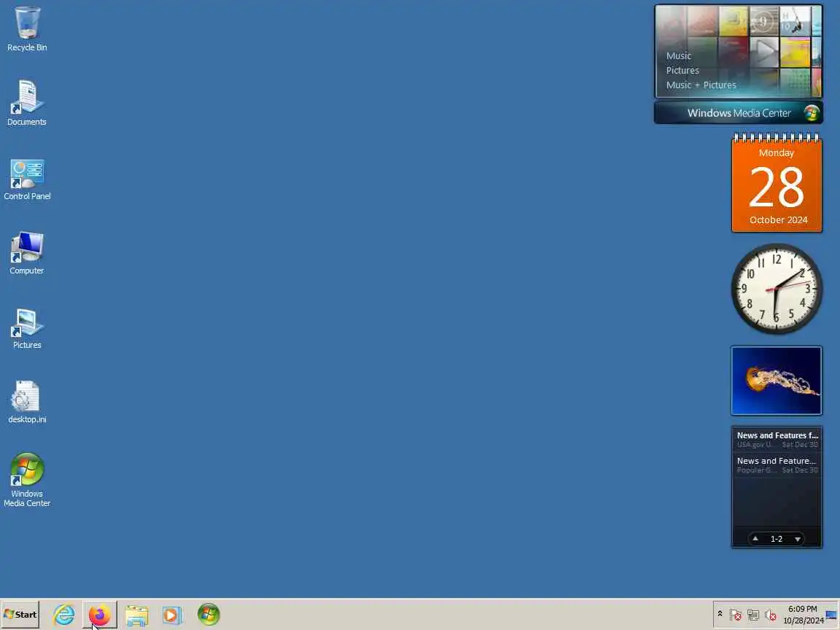Screen dimensions: 840x630
Task: Select the Documents desktop shortcut
Action: pyautogui.click(x=27, y=103)
